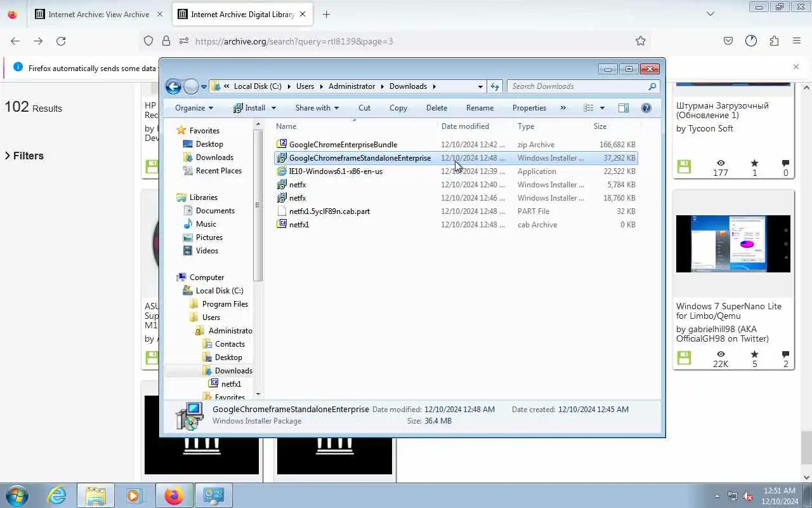Click the Explorer Back navigation button
The image size is (812, 508).
coord(173,86)
